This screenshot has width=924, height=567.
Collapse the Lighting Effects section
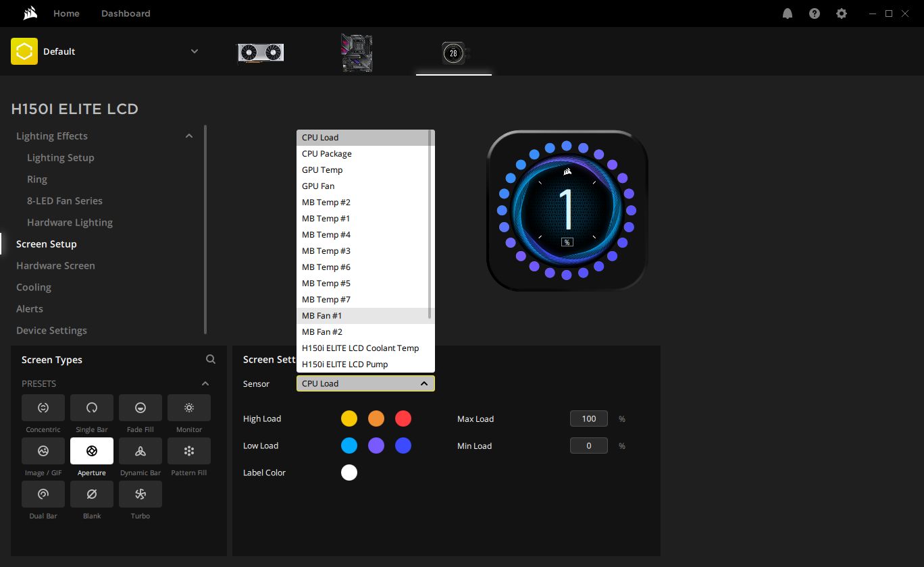(189, 136)
